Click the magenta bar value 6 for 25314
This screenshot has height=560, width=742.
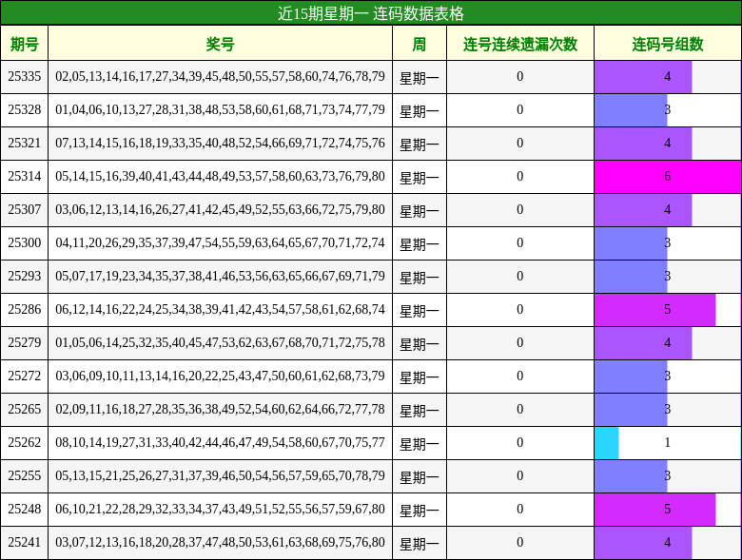[668, 177]
